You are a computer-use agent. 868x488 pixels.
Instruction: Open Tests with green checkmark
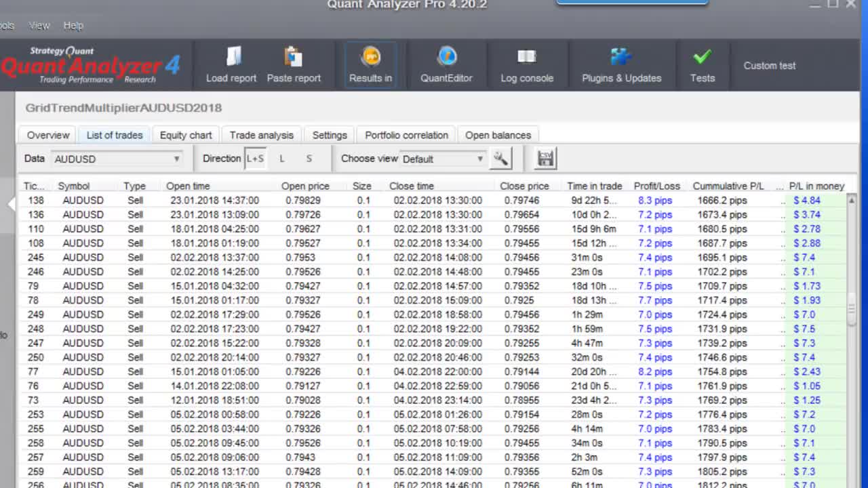[x=703, y=66]
